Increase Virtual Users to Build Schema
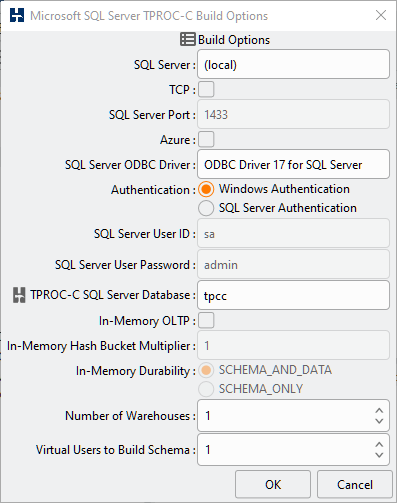This screenshot has width=397, height=503. point(379,445)
